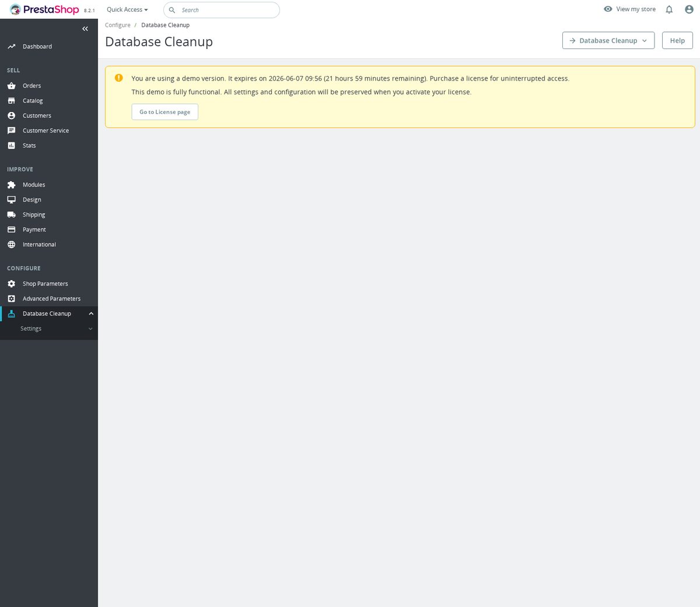Open Shop Parameters menu item

[x=49, y=284]
